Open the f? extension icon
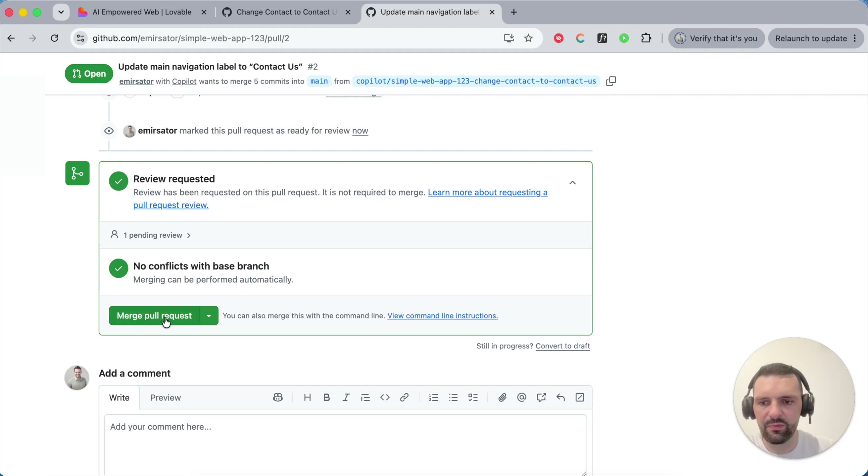 (x=602, y=38)
